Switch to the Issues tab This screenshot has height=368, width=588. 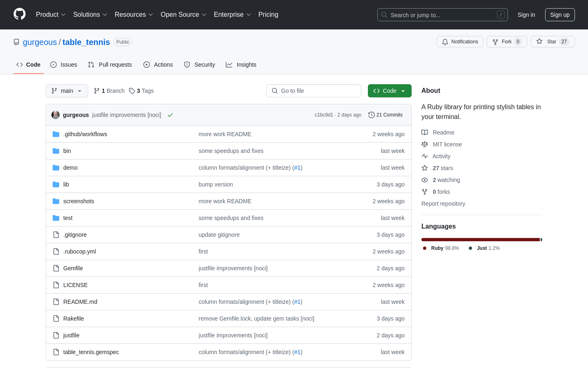64,65
